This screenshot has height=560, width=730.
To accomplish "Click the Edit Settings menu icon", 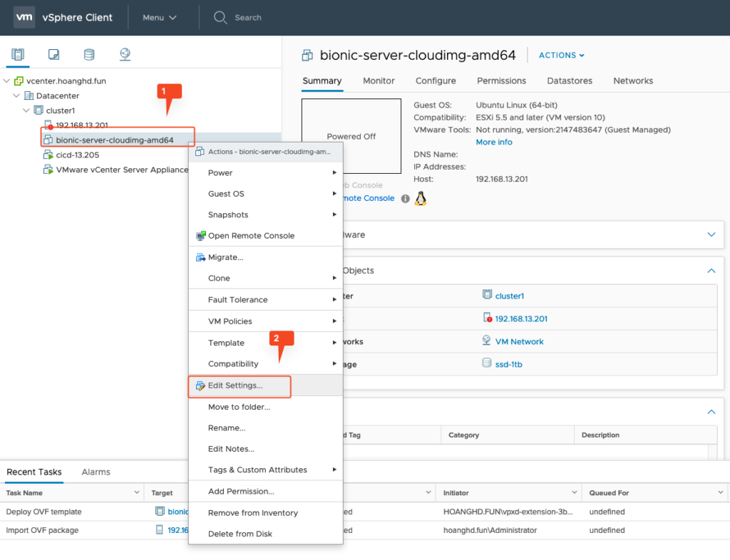I will point(200,385).
